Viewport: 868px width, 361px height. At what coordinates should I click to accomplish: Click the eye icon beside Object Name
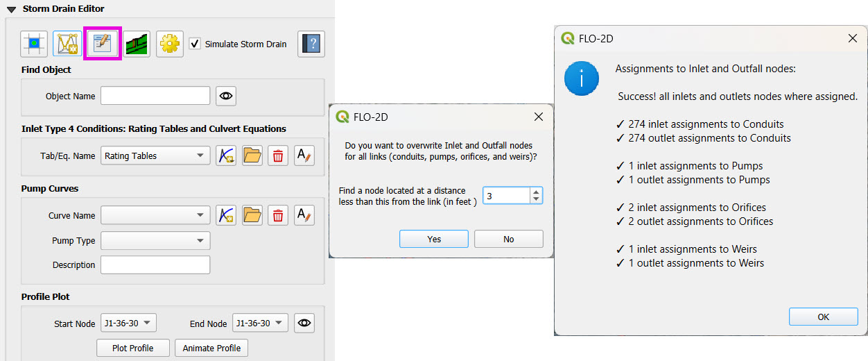[226, 96]
